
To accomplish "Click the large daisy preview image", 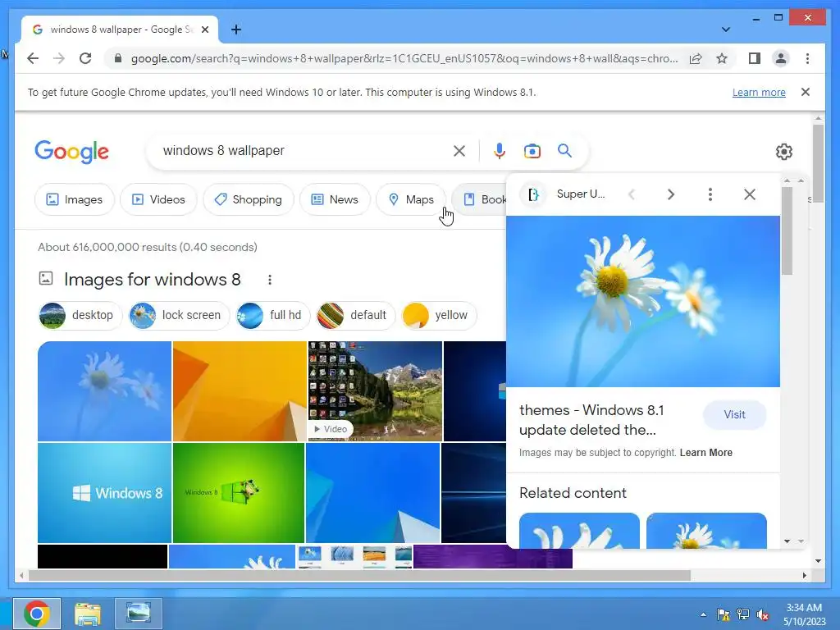I will 643,301.
